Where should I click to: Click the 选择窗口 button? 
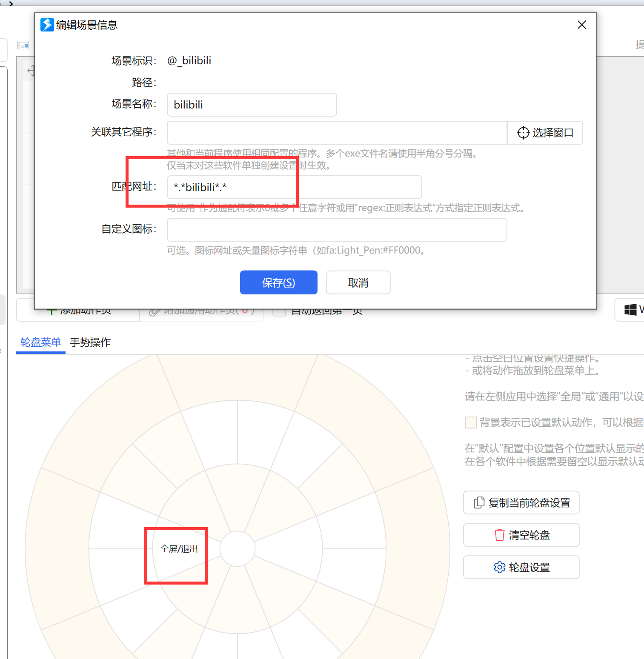(x=545, y=133)
